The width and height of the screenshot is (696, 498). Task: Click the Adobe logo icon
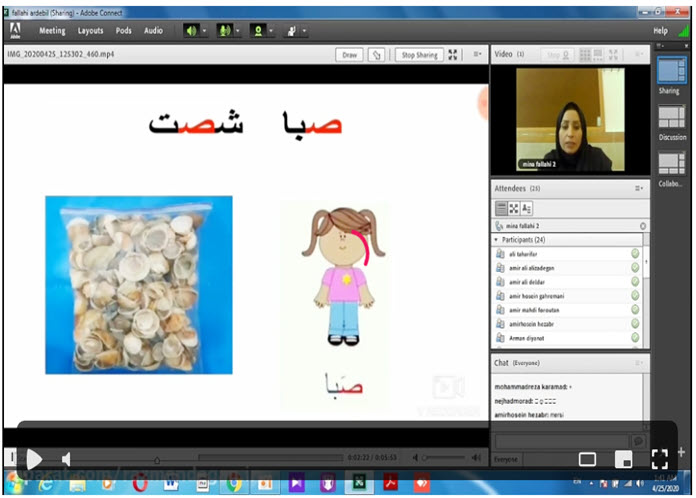(x=15, y=31)
